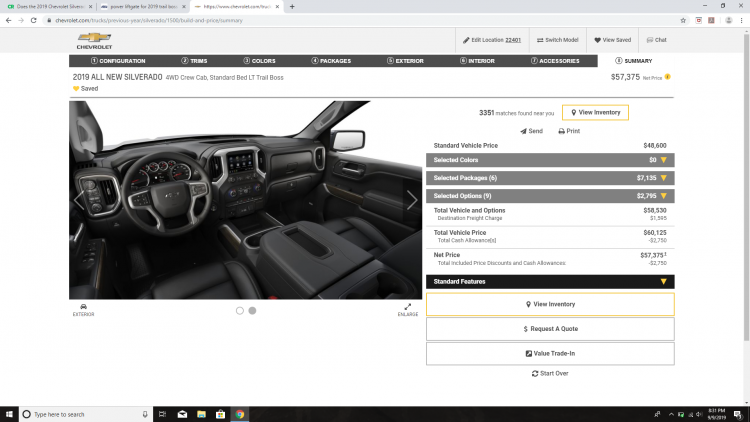Open Microsoft Store from taskbar
Image resolution: width=750 pixels, height=422 pixels.
[221, 414]
